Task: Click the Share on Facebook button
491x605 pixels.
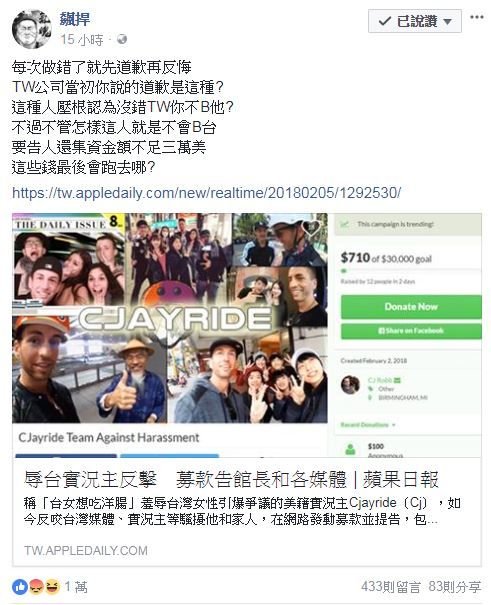Action: point(411,331)
